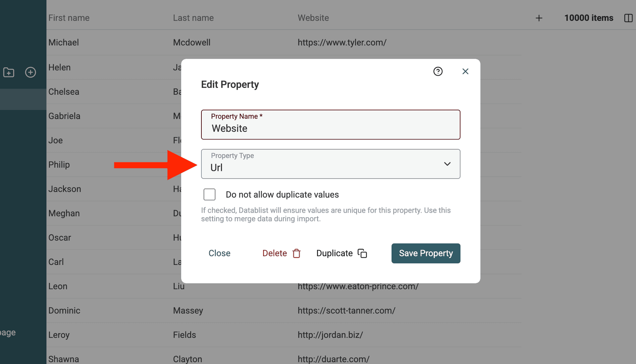This screenshot has width=636, height=364.
Task: Click the Close link in the dialog
Action: (219, 253)
